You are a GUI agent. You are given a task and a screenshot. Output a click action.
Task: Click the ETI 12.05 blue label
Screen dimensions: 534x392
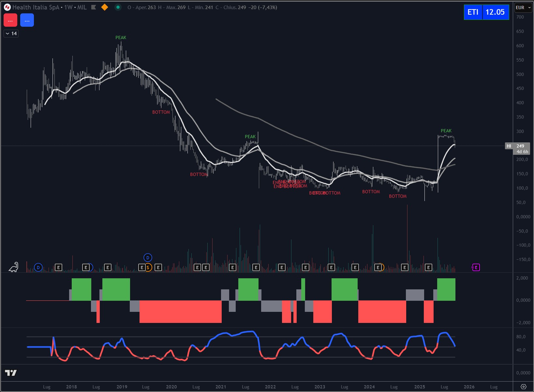(x=486, y=12)
